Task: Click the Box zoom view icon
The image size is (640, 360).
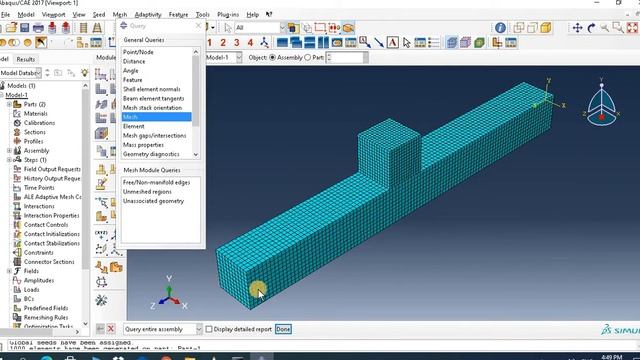Action: (618, 28)
